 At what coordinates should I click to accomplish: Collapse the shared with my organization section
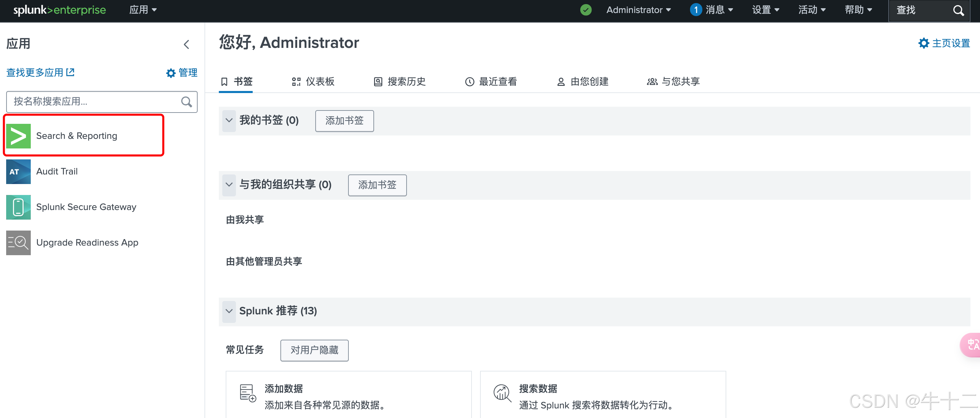point(229,185)
